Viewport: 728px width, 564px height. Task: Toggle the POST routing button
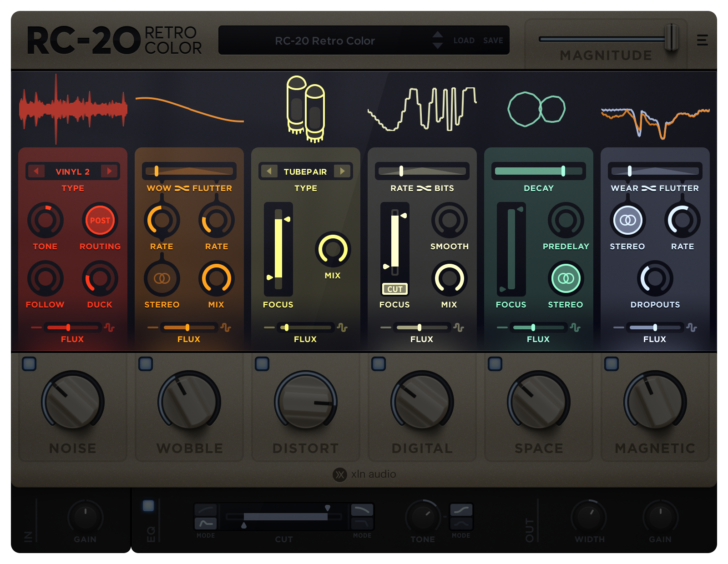pyautogui.click(x=100, y=220)
